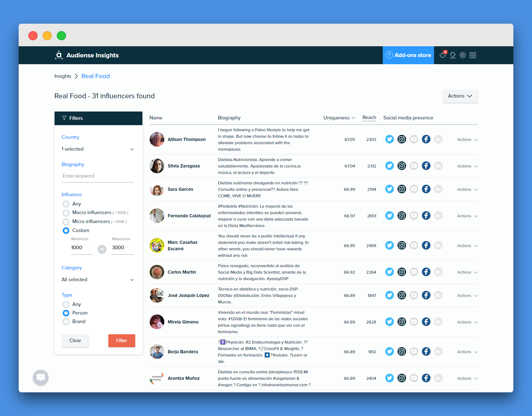532x416 pixels.
Task: Open Allison Thompson's Twitter profile icon
Action: click(x=390, y=139)
